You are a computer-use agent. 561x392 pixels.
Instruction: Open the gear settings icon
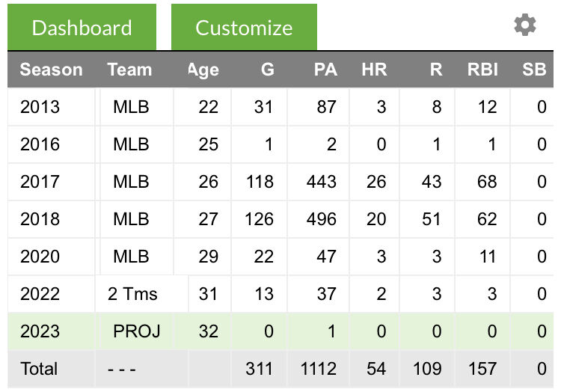click(525, 25)
